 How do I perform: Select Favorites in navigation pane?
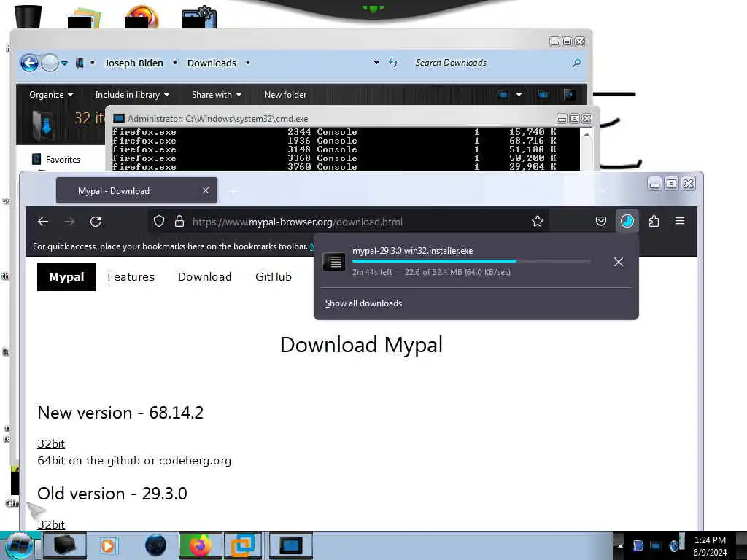pyautogui.click(x=63, y=160)
